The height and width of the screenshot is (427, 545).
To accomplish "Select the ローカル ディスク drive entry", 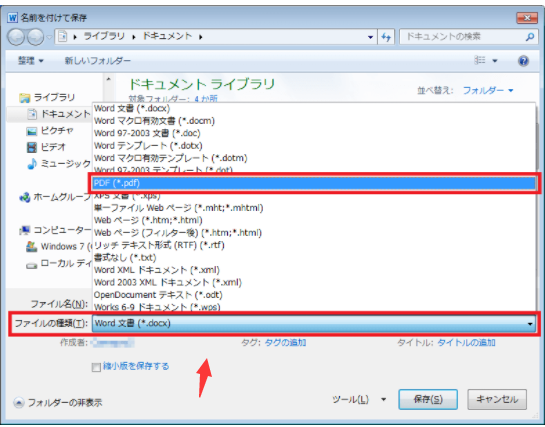I will click(59, 264).
